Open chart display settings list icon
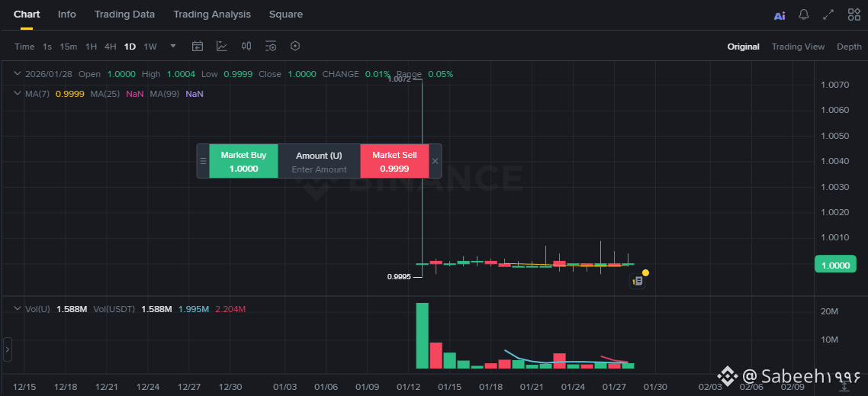Viewport: 868px width, 396px height. click(x=271, y=47)
